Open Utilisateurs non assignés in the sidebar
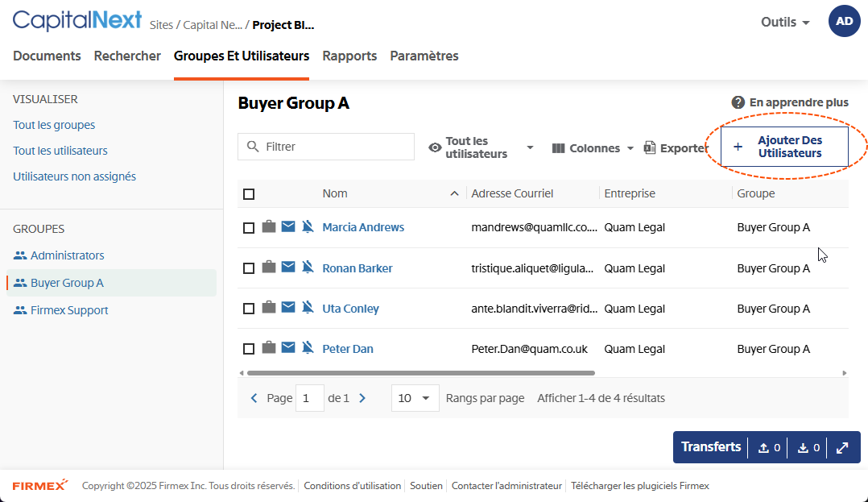The width and height of the screenshot is (868, 502). 75,176
